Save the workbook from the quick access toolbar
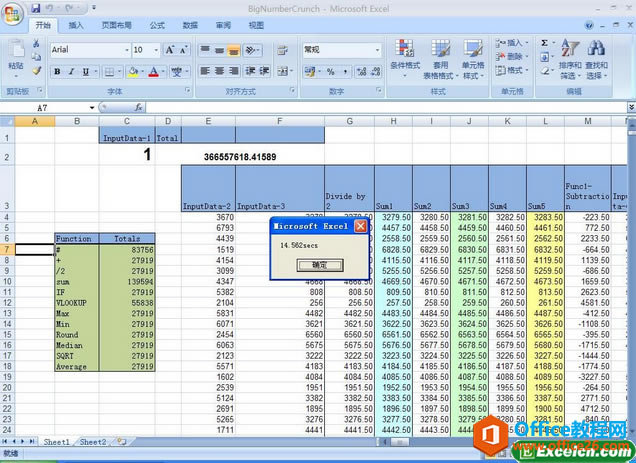 coord(36,8)
